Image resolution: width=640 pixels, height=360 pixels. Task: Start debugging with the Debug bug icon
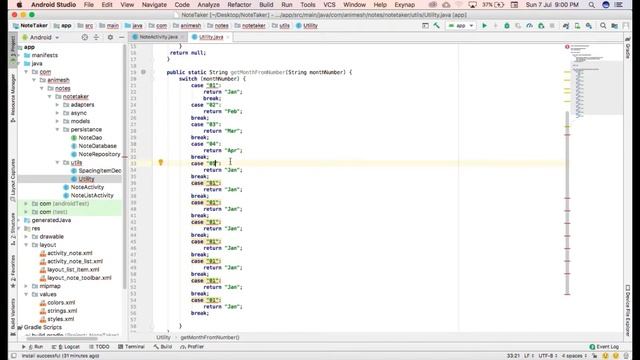(507, 26)
